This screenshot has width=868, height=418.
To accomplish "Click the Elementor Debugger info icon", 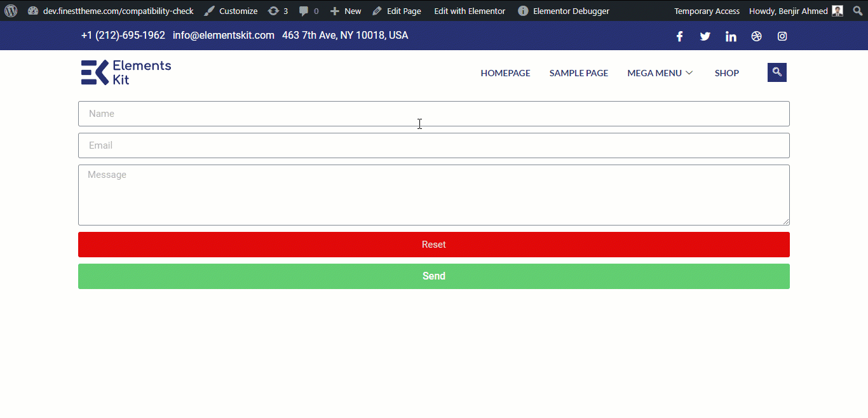I will pos(523,11).
